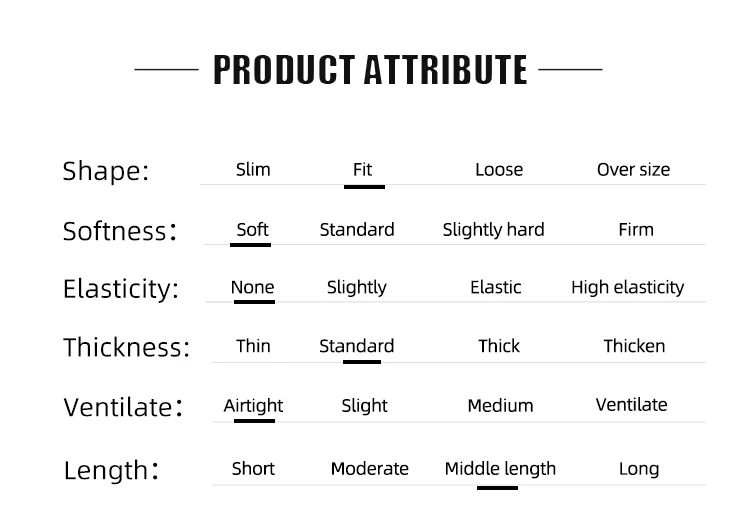Image resolution: width=750 pixels, height=520 pixels.
Task: Click the PRODUCT ATTRIBUTE heading
Action: point(370,70)
